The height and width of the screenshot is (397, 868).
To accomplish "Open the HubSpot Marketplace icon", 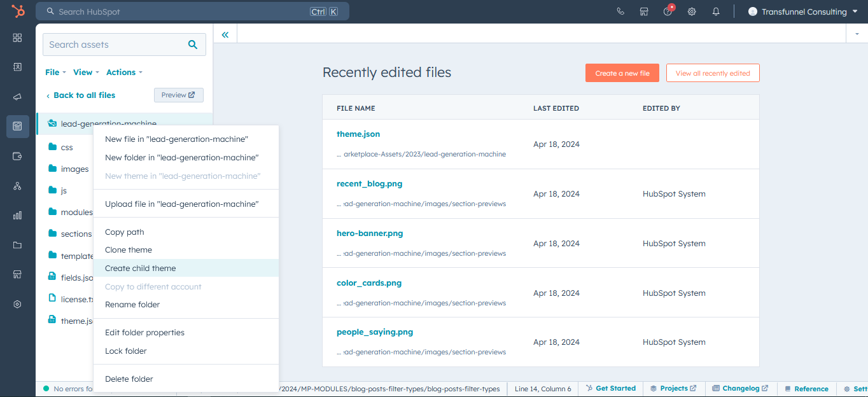I will pos(644,11).
